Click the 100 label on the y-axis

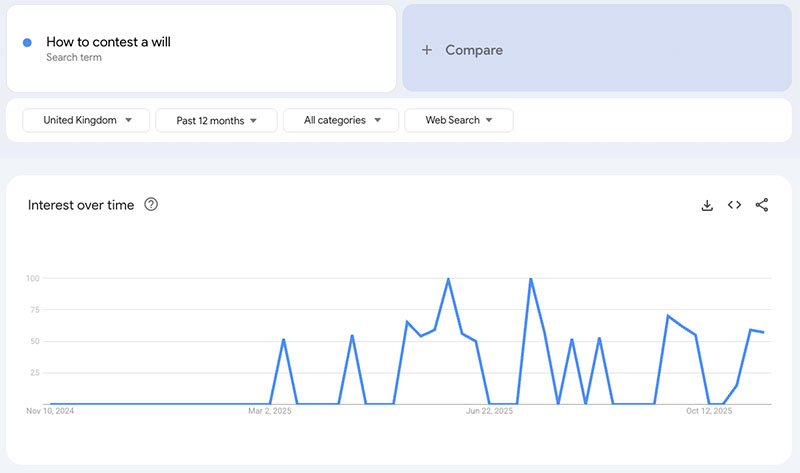pos(33,278)
